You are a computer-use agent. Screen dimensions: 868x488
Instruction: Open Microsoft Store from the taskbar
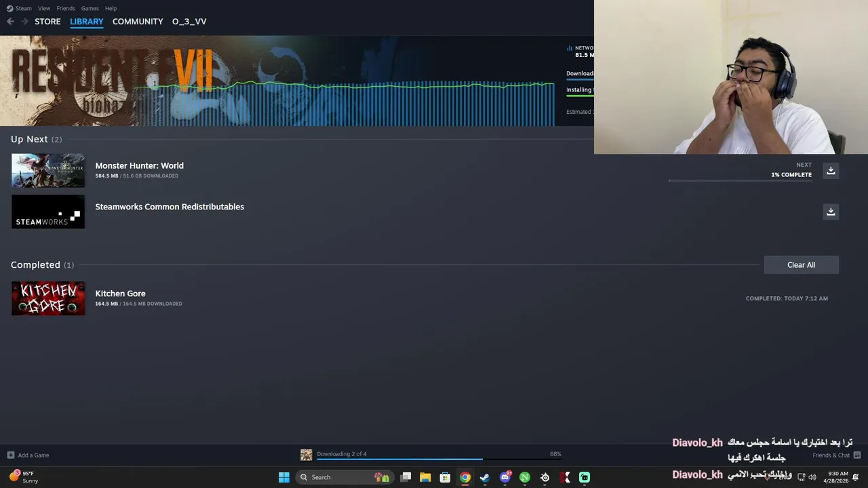pyautogui.click(x=445, y=477)
